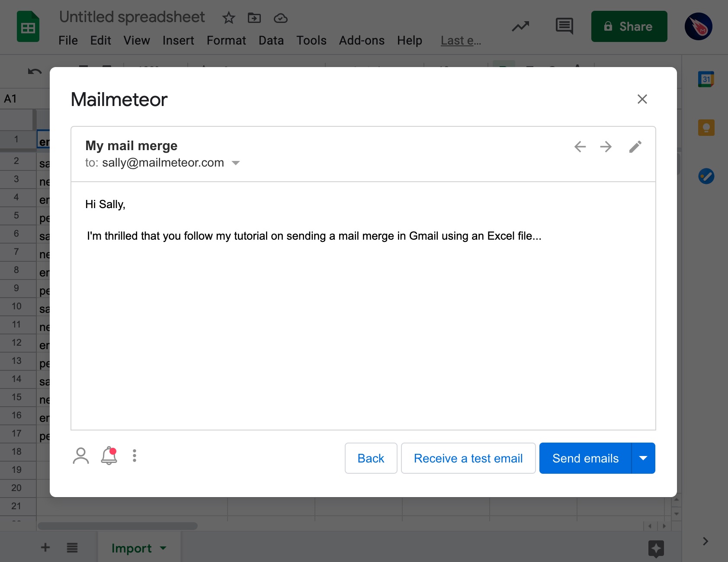
Task: Open Mailmeteor more options menu
Action: click(x=135, y=456)
